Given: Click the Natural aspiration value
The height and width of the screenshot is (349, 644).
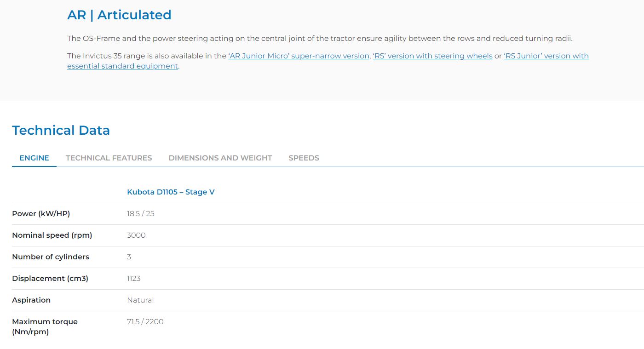Looking at the screenshot, I should pyautogui.click(x=140, y=300).
